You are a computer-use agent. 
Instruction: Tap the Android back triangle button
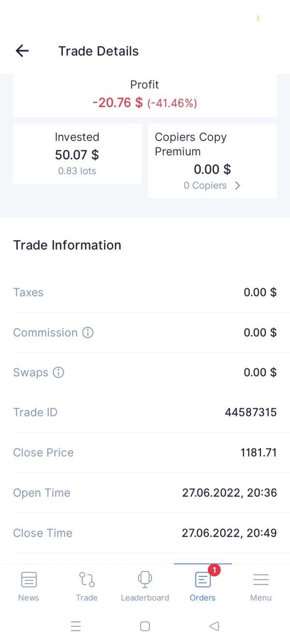coord(214,627)
